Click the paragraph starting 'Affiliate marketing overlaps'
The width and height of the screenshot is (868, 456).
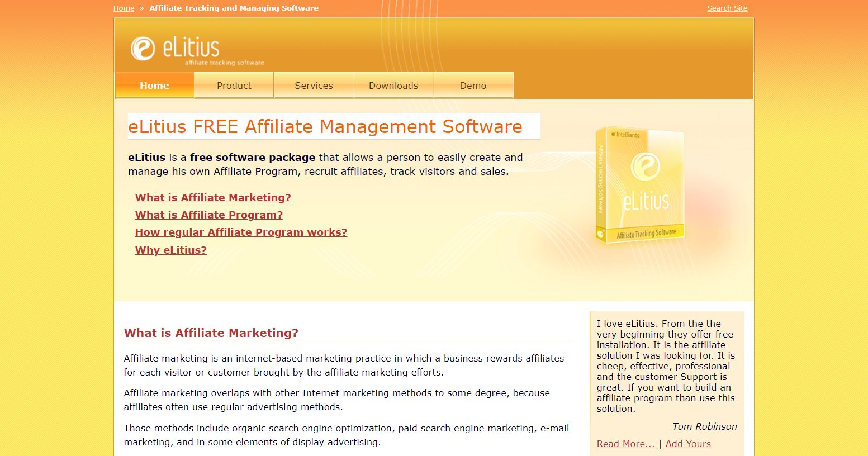tap(336, 400)
